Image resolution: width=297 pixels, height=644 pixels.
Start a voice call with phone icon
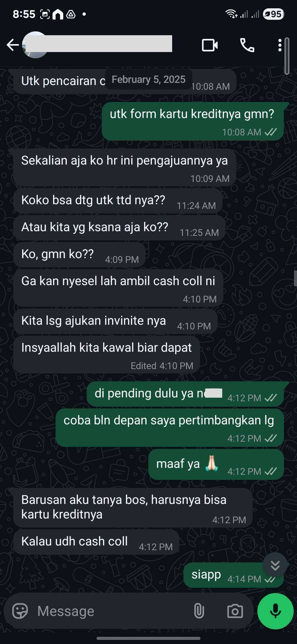pos(247,45)
